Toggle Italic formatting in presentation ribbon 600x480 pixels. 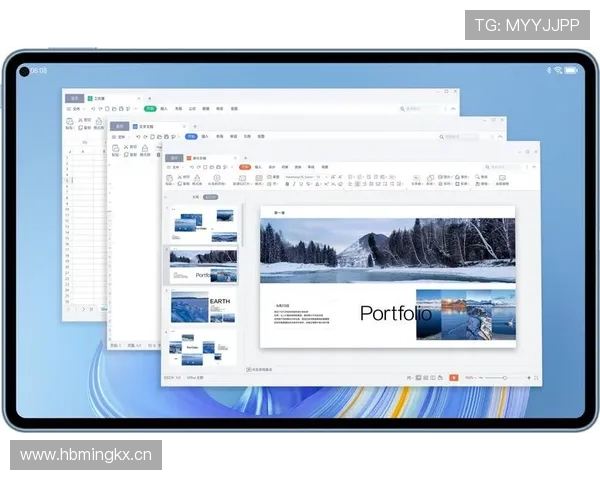pyautogui.click(x=292, y=184)
